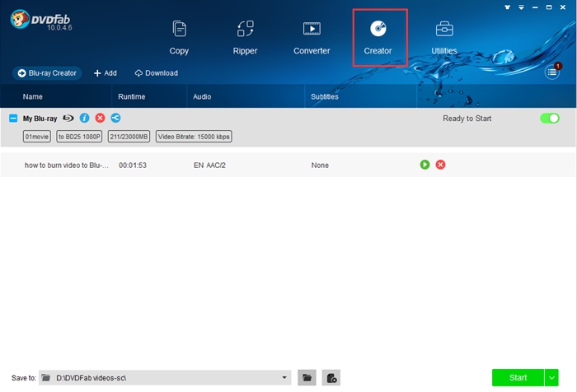
Task: Click the Download button
Action: (x=156, y=73)
